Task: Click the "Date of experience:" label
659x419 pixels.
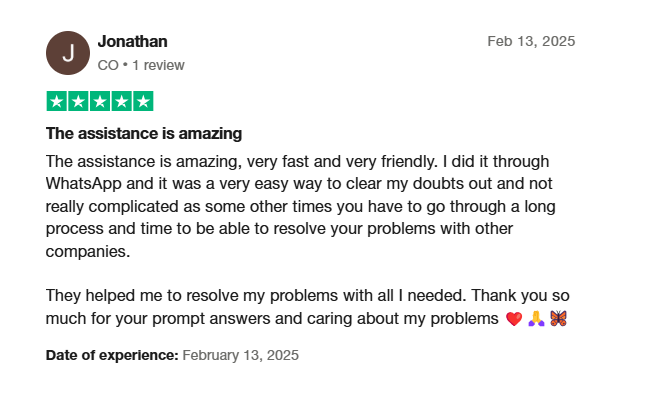Action: 112,355
